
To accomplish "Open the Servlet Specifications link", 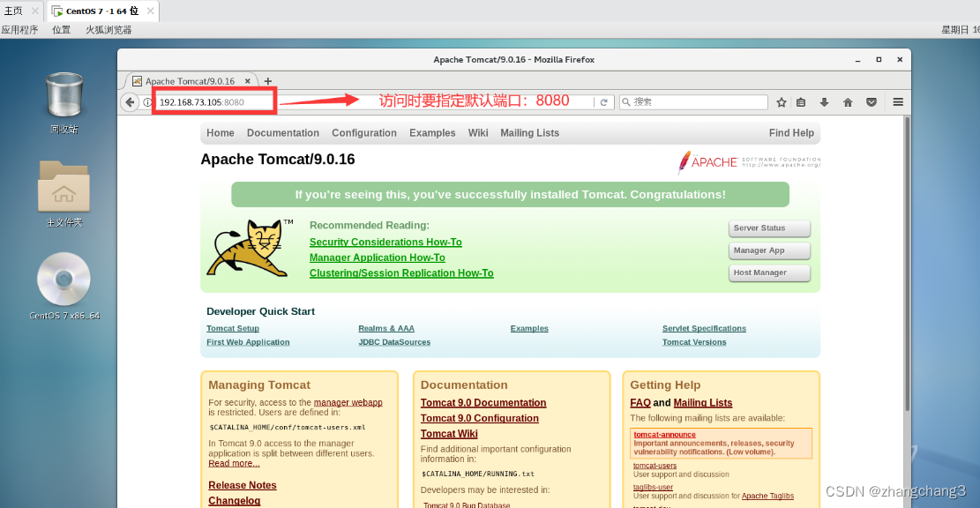I will pyautogui.click(x=704, y=329).
